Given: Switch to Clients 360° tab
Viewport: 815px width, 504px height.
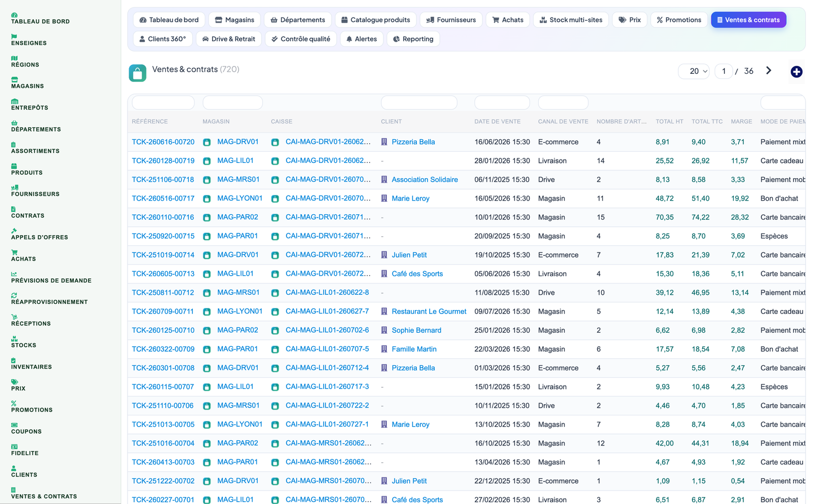Looking at the screenshot, I should pyautogui.click(x=162, y=39).
